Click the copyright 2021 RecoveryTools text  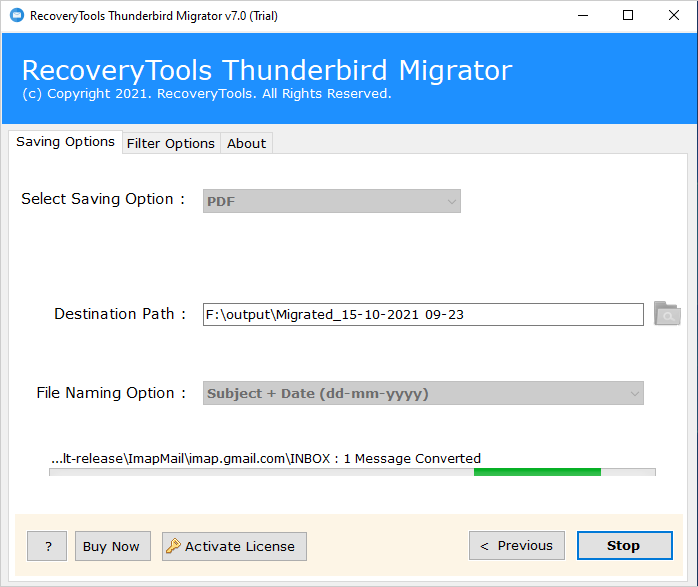tap(207, 94)
